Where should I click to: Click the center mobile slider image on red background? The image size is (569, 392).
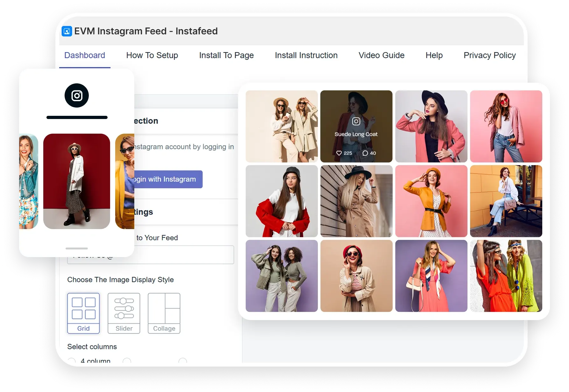[x=77, y=181]
